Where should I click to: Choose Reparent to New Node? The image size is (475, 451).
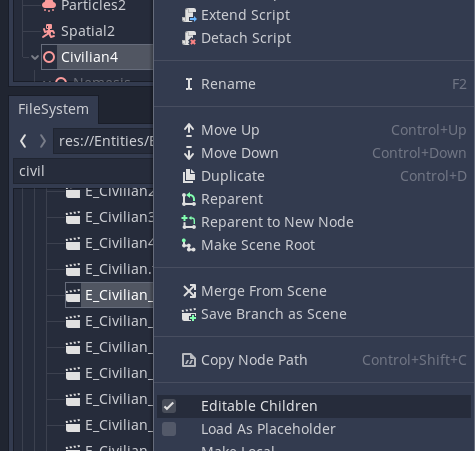point(314,222)
